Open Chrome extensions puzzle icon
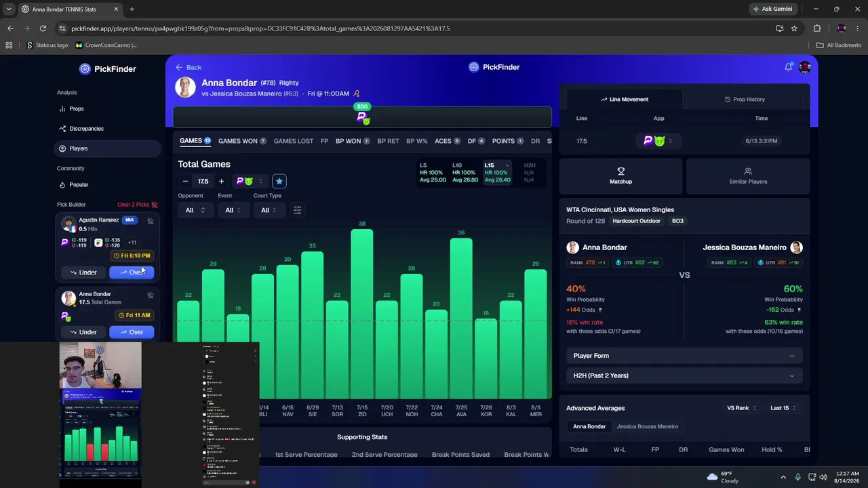Screen dimensions: 868x488 tap(816, 28)
